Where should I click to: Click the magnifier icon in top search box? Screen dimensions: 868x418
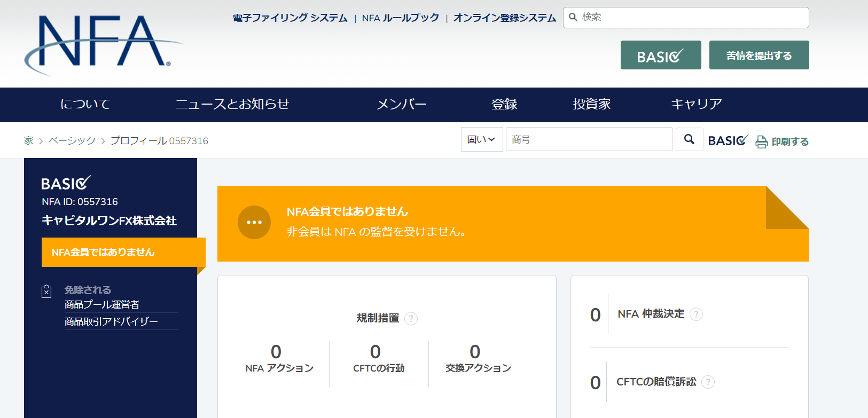click(573, 17)
